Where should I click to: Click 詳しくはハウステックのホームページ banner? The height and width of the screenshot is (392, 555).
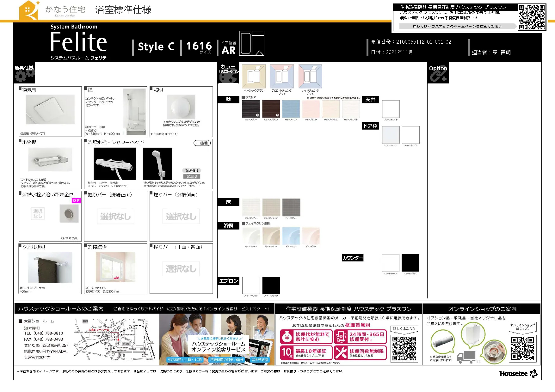(457, 26)
